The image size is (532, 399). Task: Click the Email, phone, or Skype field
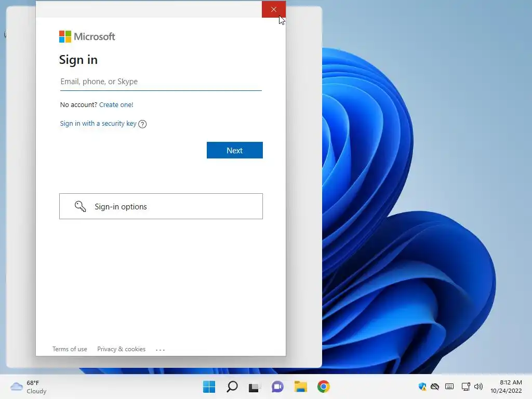pos(161,82)
